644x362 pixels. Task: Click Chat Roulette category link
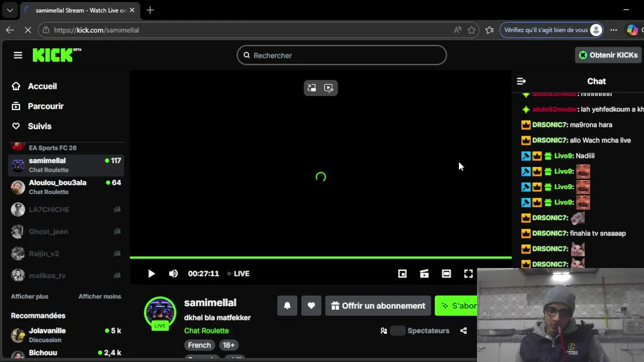[x=206, y=331]
